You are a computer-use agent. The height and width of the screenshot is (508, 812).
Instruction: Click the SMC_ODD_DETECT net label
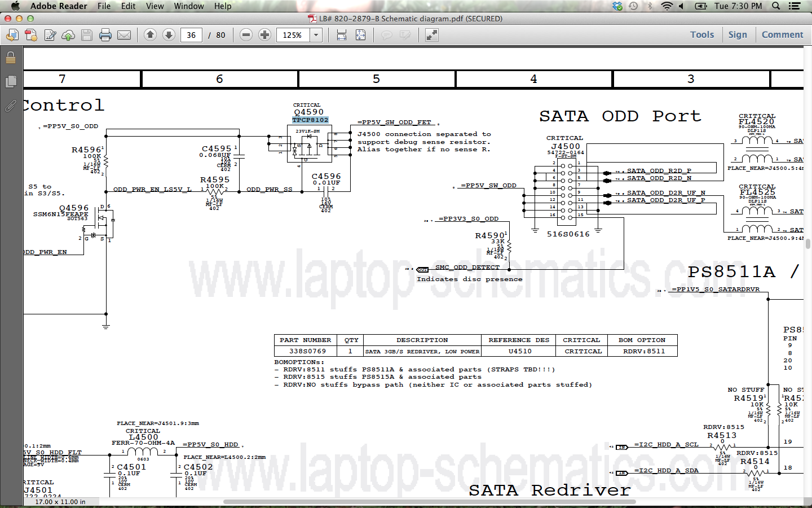467,268
